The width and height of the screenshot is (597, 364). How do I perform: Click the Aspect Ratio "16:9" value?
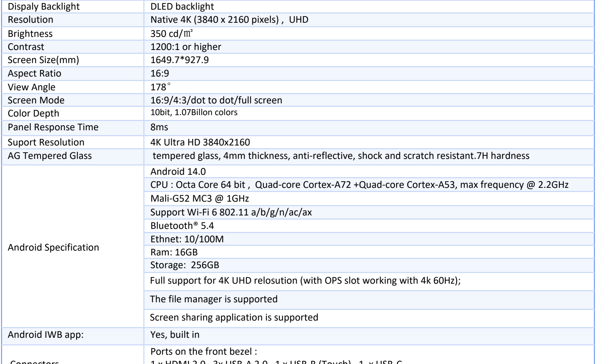(x=160, y=73)
